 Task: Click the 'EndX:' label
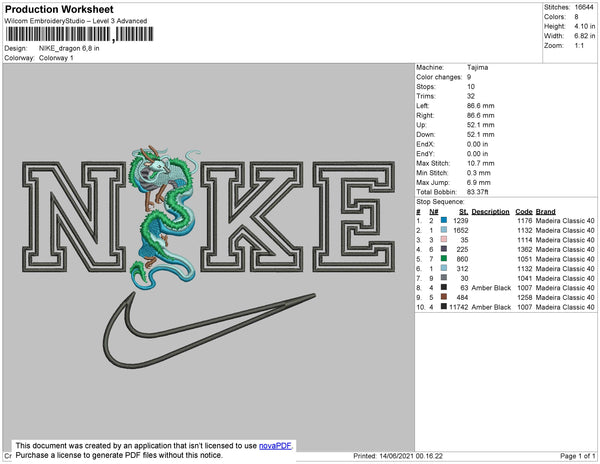425,144
